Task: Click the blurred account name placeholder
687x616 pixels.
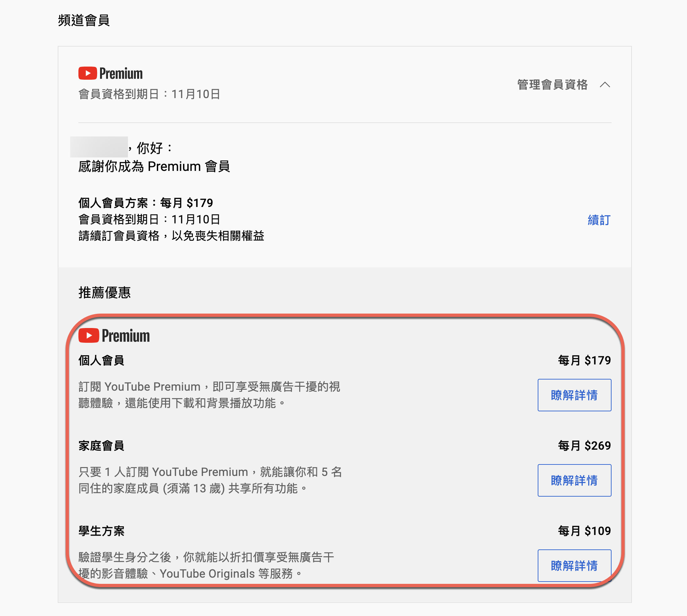Action: click(99, 147)
